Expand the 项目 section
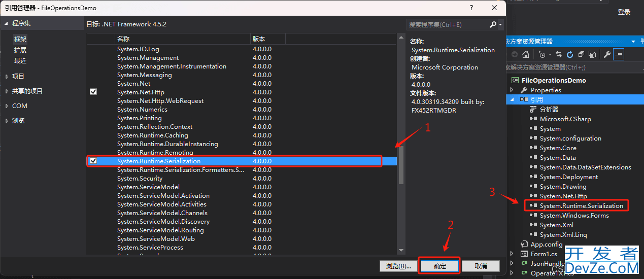Image resolution: width=644 pixels, height=279 pixels. tap(7, 76)
